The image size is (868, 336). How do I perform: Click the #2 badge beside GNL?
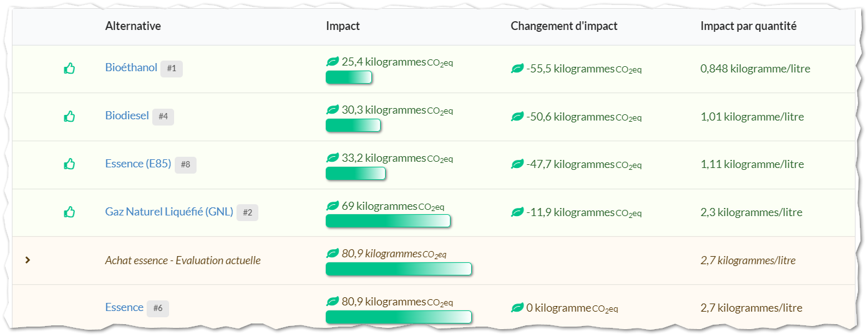tap(247, 212)
